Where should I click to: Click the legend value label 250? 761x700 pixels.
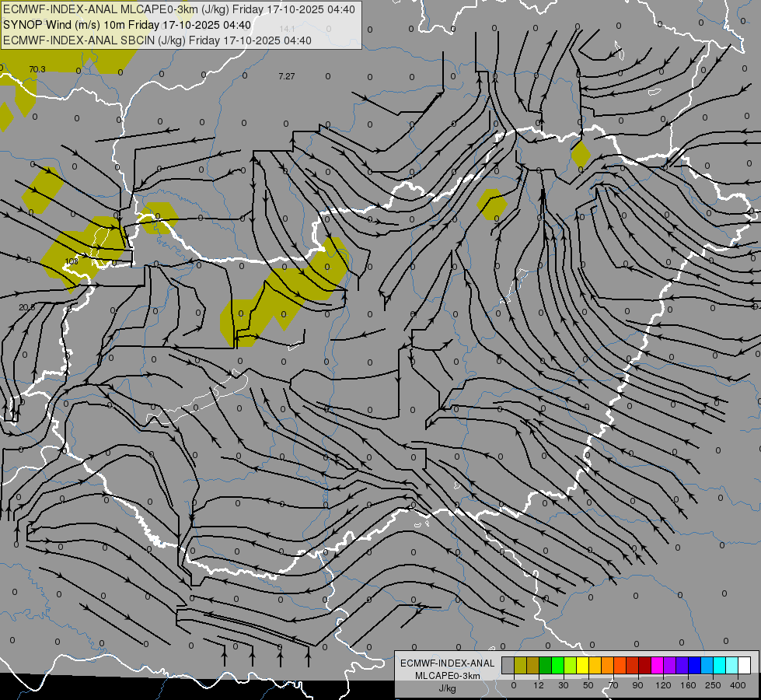click(x=713, y=685)
